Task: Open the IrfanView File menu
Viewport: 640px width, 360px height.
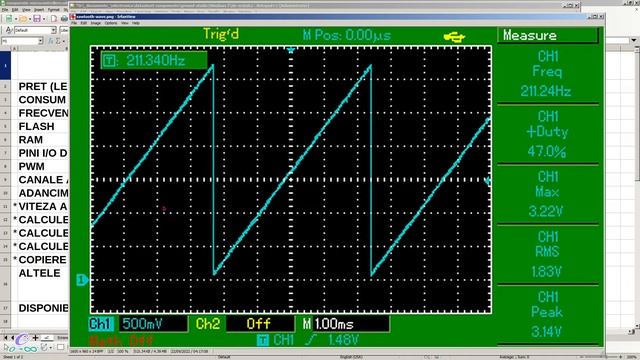Action: pyautogui.click(x=74, y=23)
